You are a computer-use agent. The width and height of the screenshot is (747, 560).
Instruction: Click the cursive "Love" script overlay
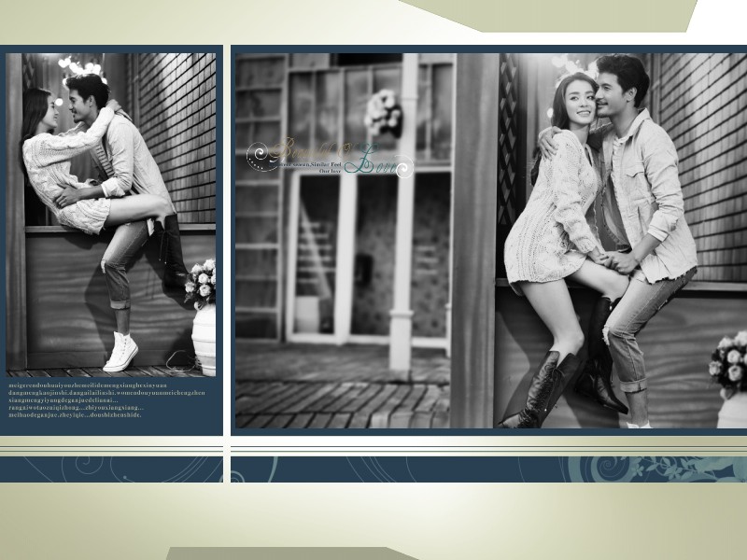376,165
